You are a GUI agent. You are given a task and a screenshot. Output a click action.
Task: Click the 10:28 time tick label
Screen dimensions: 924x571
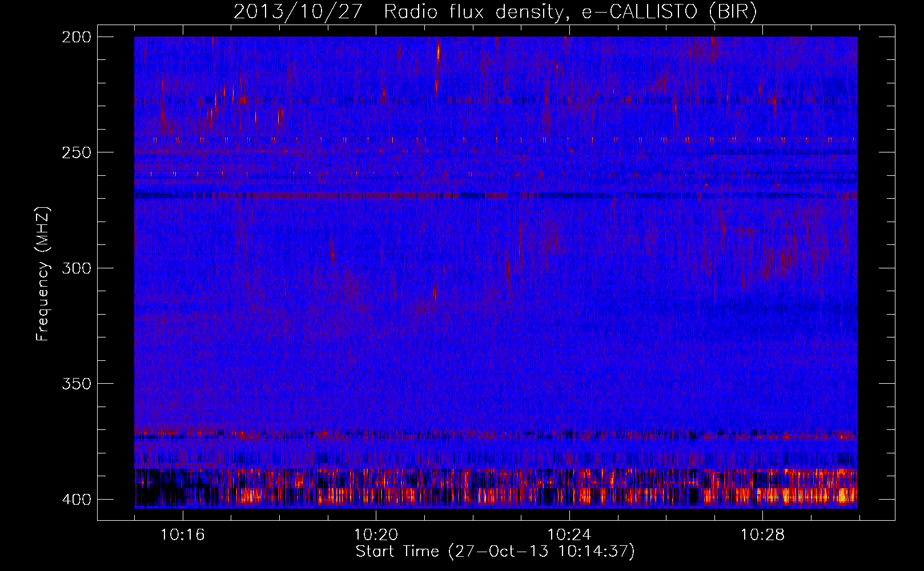(762, 535)
